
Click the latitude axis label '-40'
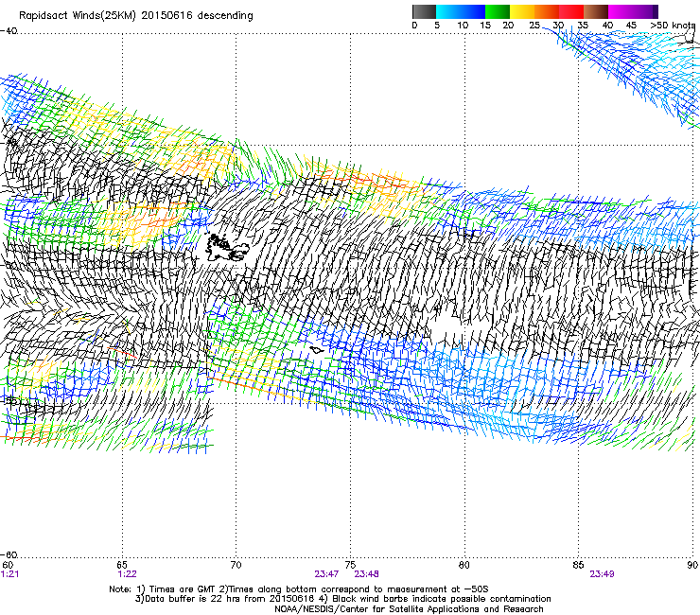coord(9,31)
